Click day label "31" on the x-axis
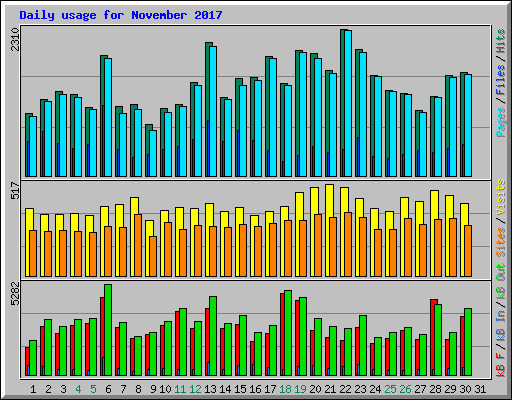512x400 pixels. tap(480, 389)
